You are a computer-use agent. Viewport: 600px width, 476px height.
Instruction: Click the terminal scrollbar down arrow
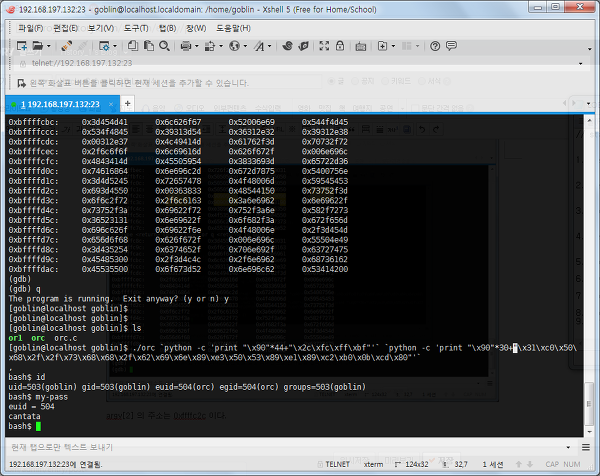click(589, 432)
